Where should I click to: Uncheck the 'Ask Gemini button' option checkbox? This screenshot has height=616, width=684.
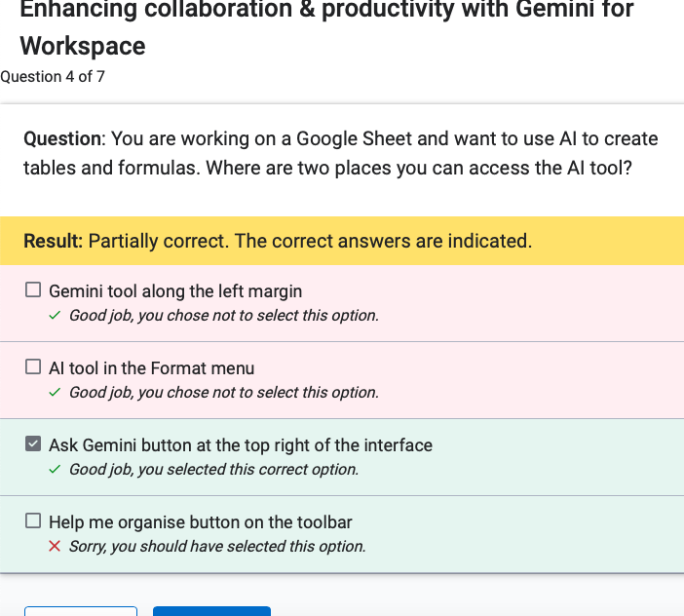(x=33, y=443)
